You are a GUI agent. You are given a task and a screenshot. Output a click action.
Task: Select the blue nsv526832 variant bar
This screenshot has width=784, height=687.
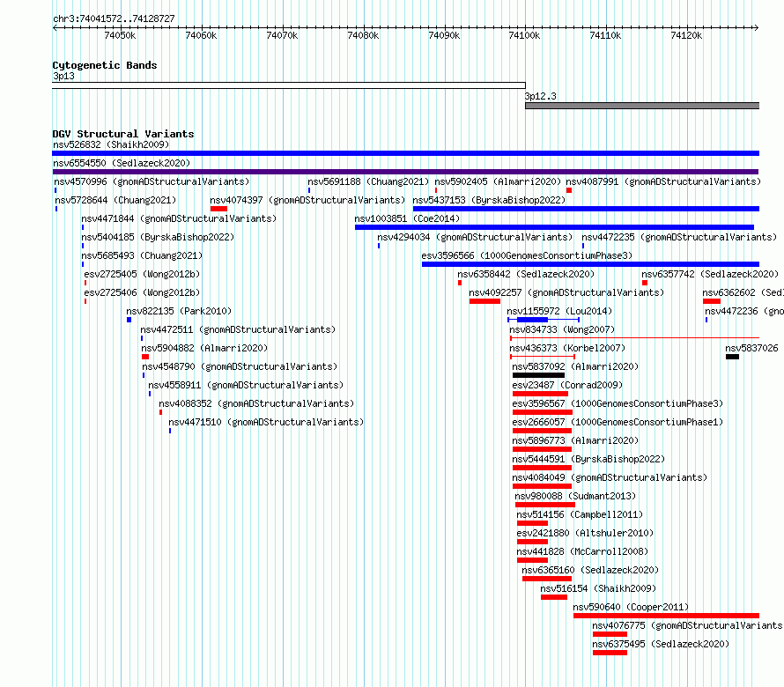coord(405,153)
